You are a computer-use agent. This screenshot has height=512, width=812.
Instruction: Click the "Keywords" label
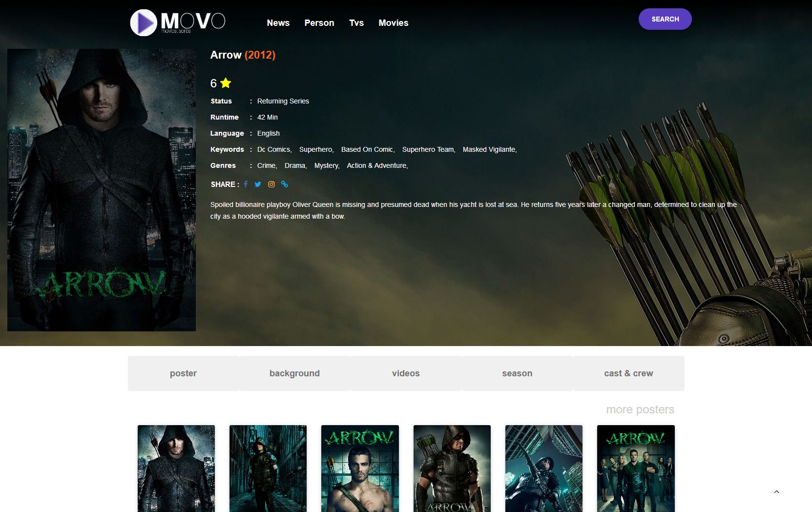[227, 149]
